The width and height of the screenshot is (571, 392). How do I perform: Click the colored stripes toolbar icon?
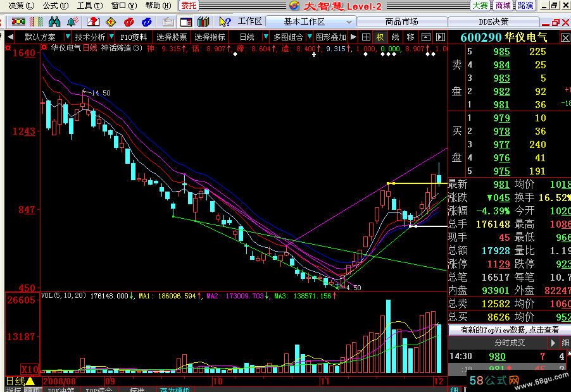[37, 22]
